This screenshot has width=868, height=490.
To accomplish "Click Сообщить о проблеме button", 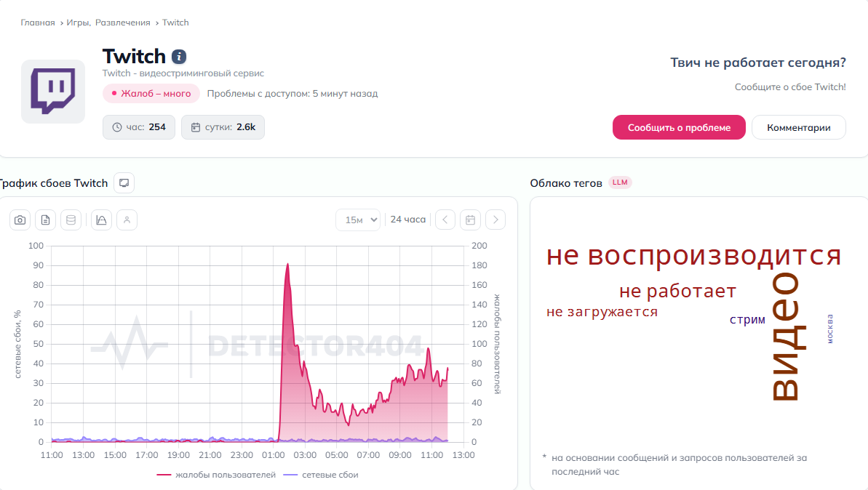I will (679, 127).
